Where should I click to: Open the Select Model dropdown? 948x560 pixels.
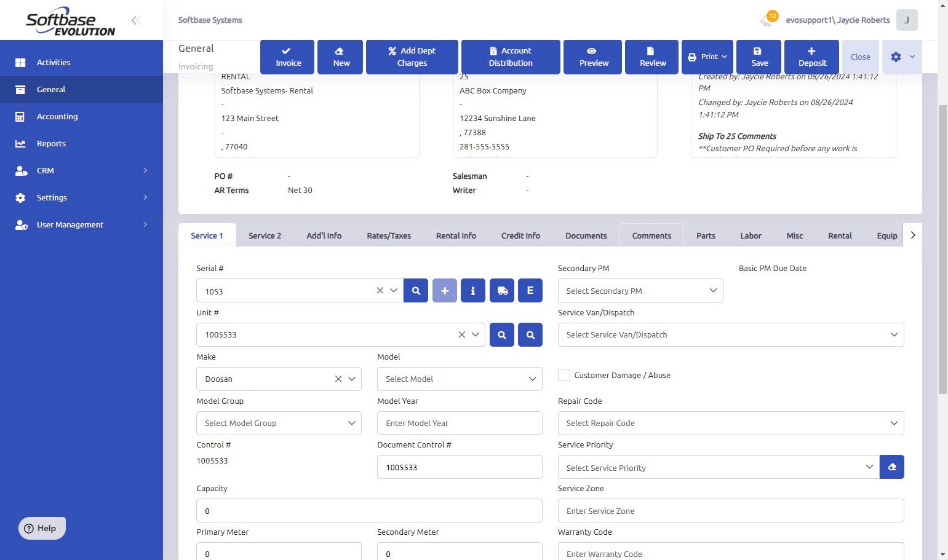(x=460, y=379)
